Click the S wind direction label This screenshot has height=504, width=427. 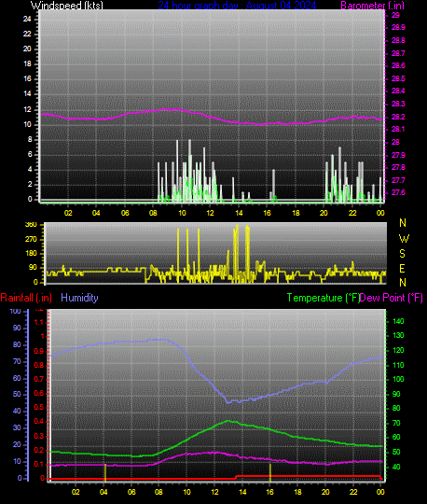[x=402, y=254]
